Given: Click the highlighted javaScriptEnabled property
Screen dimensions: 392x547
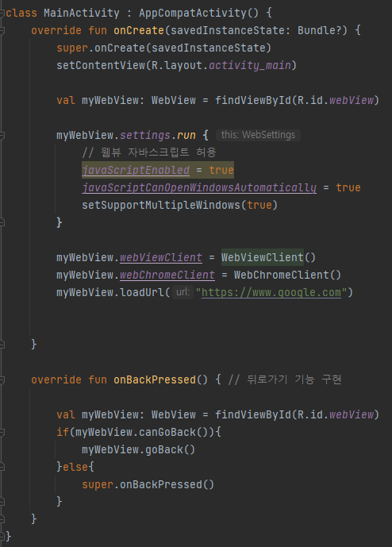Looking at the screenshot, I should click(136, 170).
